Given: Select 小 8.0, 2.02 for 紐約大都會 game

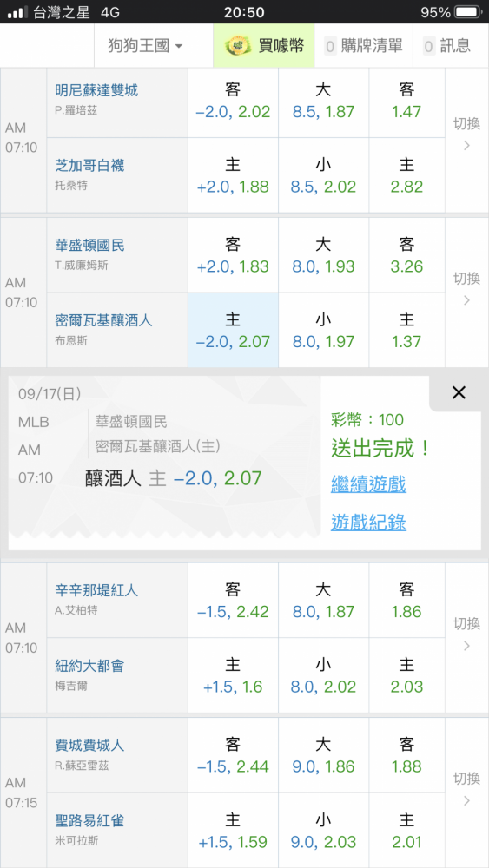Looking at the screenshot, I should click(323, 676).
